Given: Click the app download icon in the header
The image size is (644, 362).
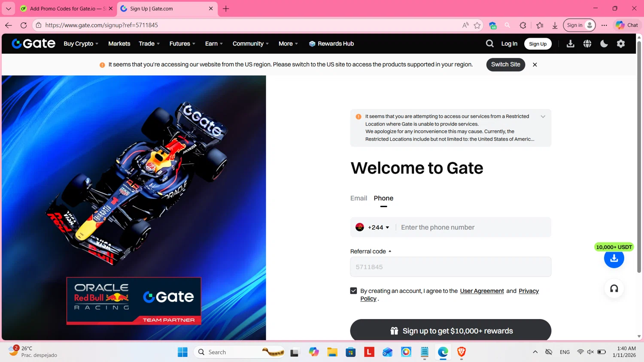Looking at the screenshot, I should pyautogui.click(x=570, y=44).
